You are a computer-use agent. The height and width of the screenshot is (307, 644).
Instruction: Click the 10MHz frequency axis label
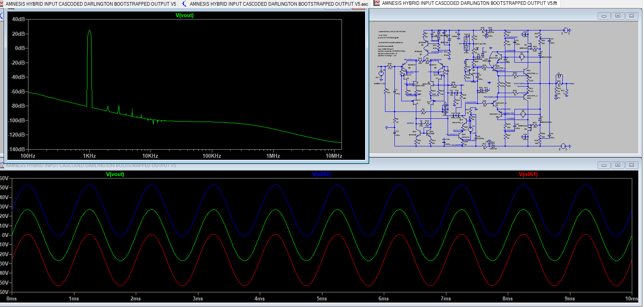pyautogui.click(x=334, y=156)
